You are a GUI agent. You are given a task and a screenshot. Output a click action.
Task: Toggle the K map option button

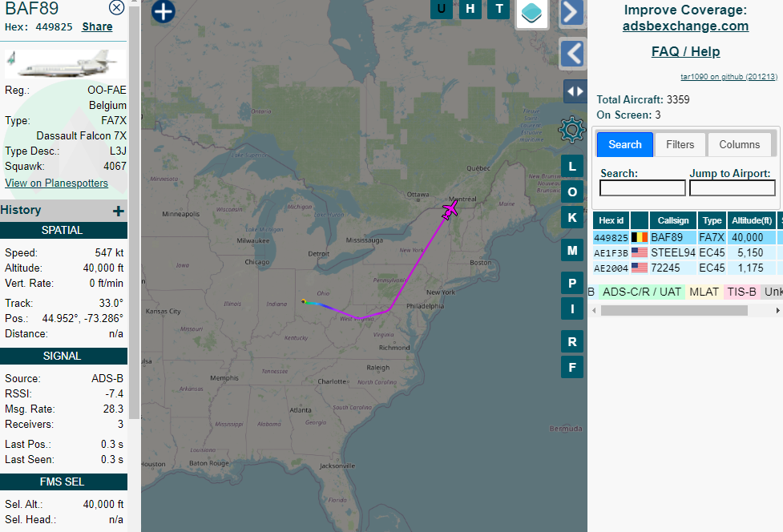point(572,218)
